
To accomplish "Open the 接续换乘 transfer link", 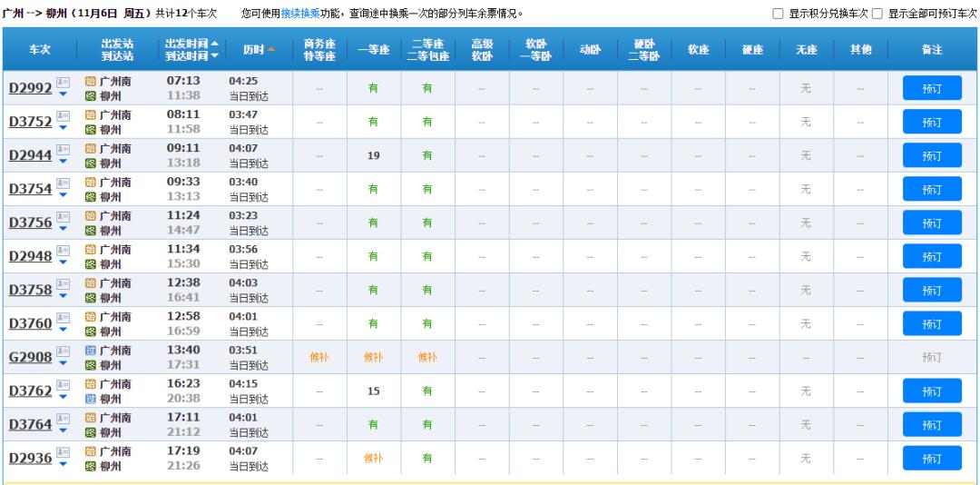I will pyautogui.click(x=300, y=14).
